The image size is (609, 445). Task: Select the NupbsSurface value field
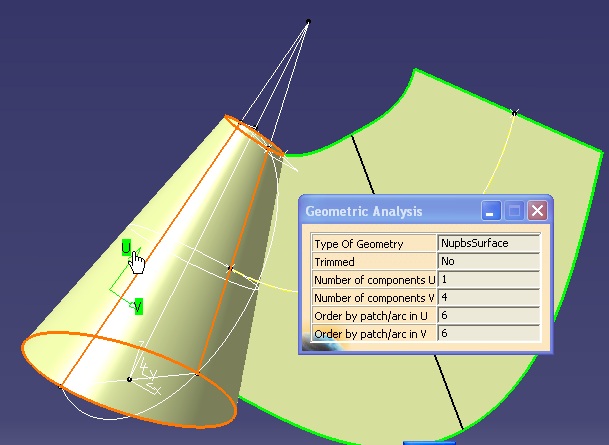click(x=489, y=243)
